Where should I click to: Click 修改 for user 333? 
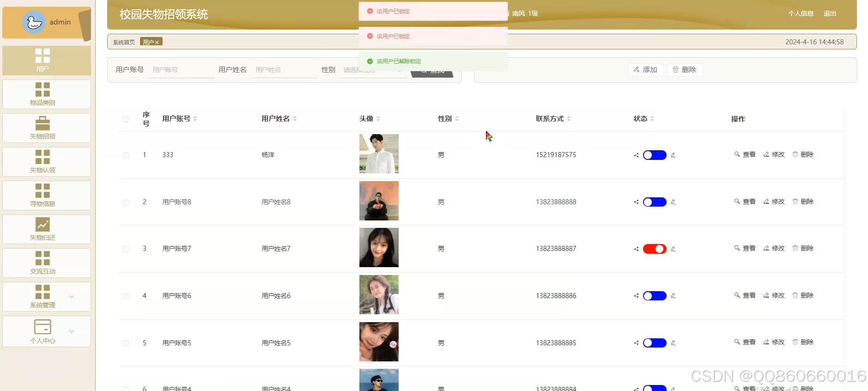[774, 155]
